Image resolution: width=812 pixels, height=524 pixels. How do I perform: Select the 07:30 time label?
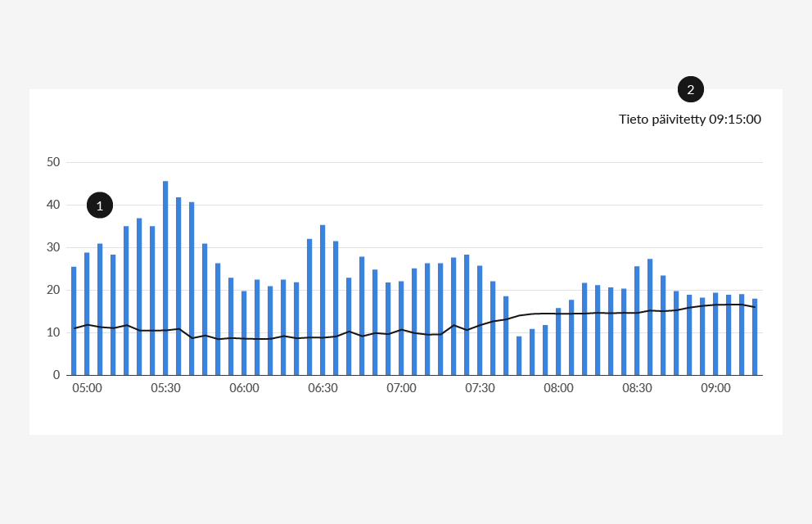coord(480,388)
